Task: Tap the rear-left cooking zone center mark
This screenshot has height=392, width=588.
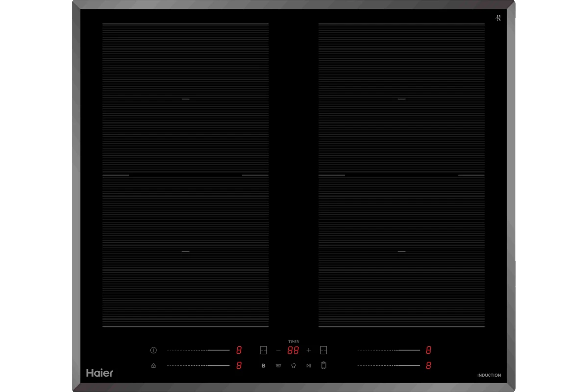Action: pos(185,99)
